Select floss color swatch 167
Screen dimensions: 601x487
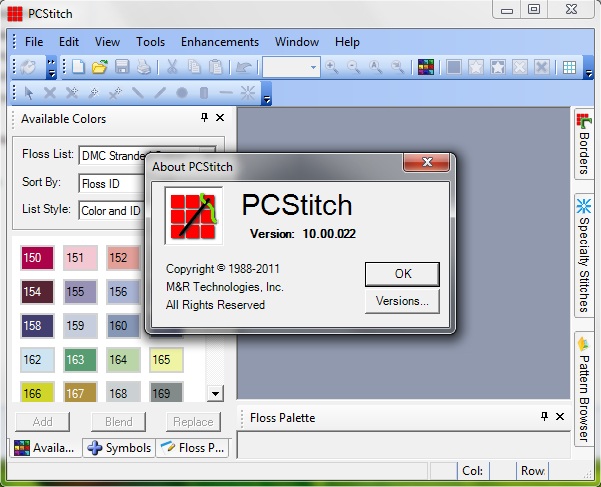(x=80, y=392)
